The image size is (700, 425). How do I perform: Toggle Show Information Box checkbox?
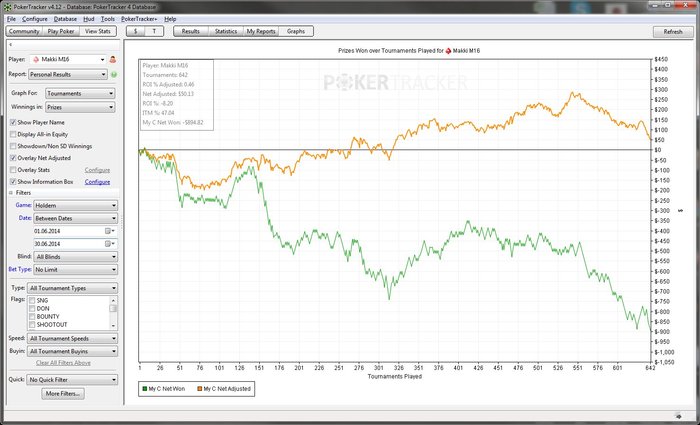[13, 182]
